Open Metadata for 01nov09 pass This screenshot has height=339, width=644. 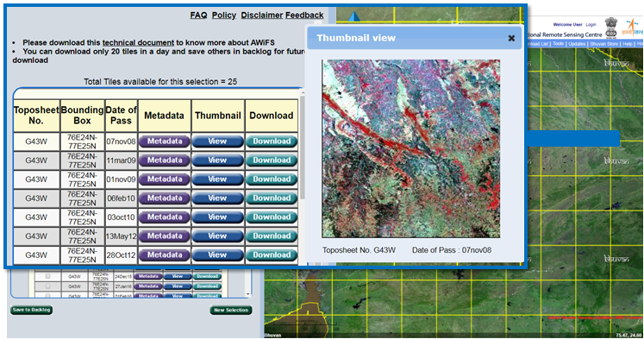pyautogui.click(x=165, y=179)
